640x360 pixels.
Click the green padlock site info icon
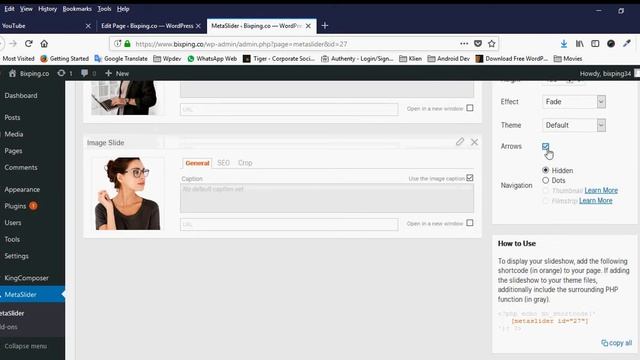pyautogui.click(x=127, y=44)
